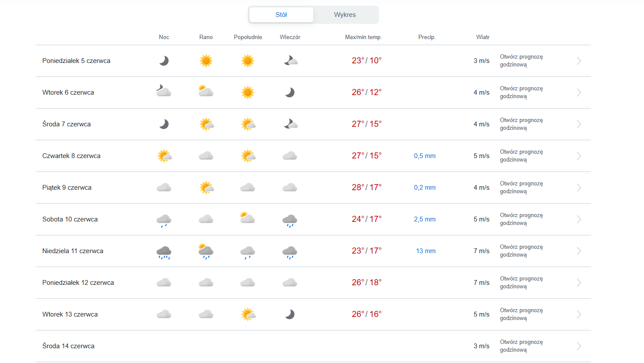
Task: Click the sunny afternoon icon for Wtorek 6 czerwca
Action: tap(248, 92)
